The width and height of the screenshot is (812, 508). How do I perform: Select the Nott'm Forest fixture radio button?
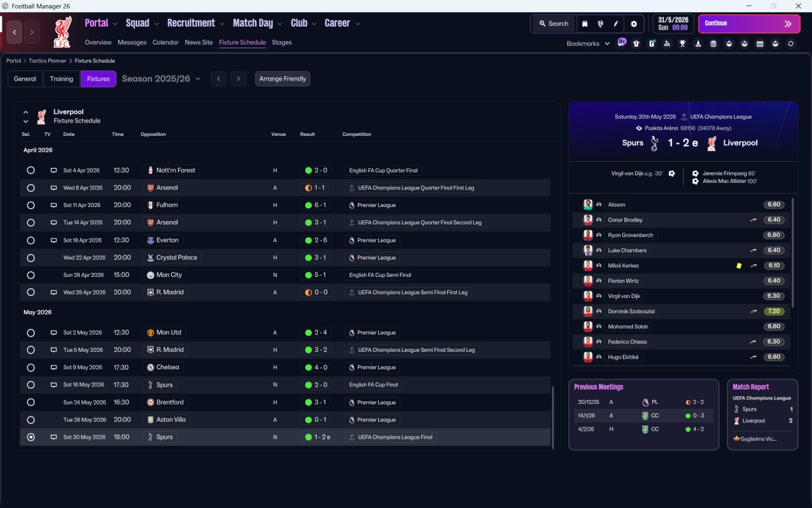click(x=30, y=170)
